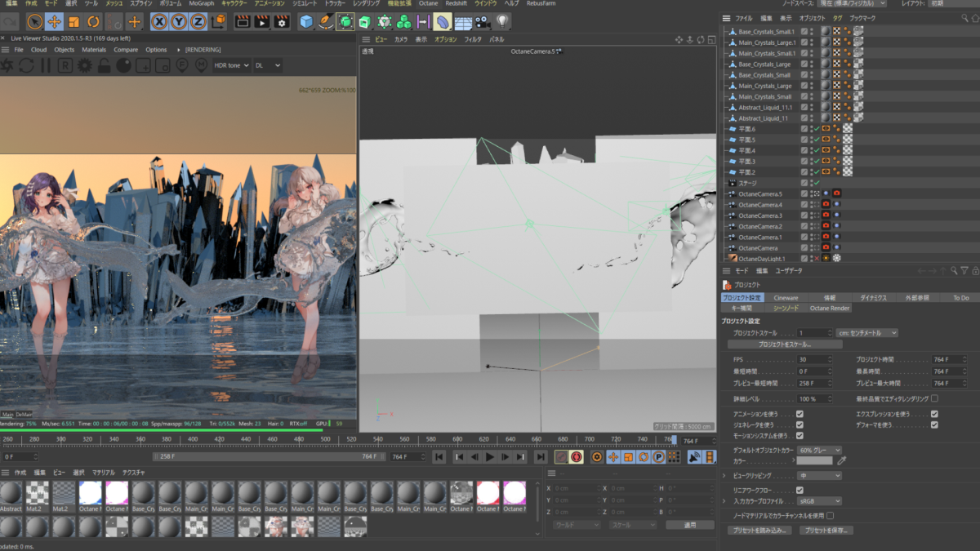Click the cube primitive icon
This screenshot has height=551, width=980.
306,22
